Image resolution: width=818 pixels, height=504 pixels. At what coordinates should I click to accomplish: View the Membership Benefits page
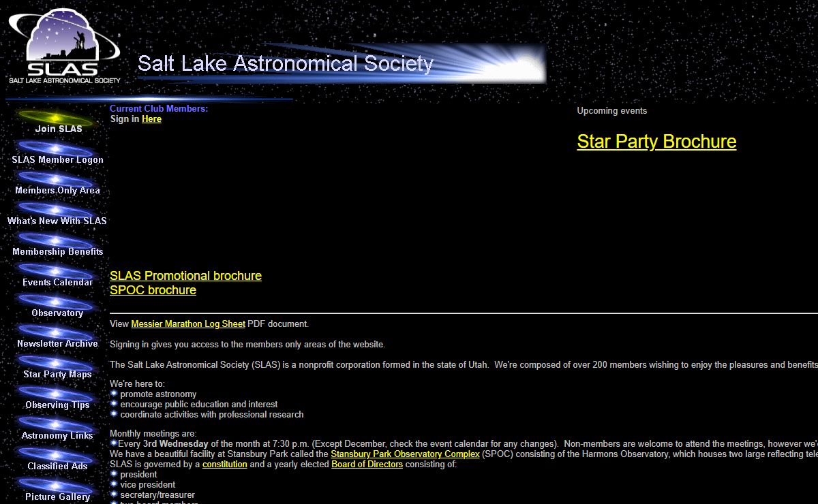[x=57, y=245]
